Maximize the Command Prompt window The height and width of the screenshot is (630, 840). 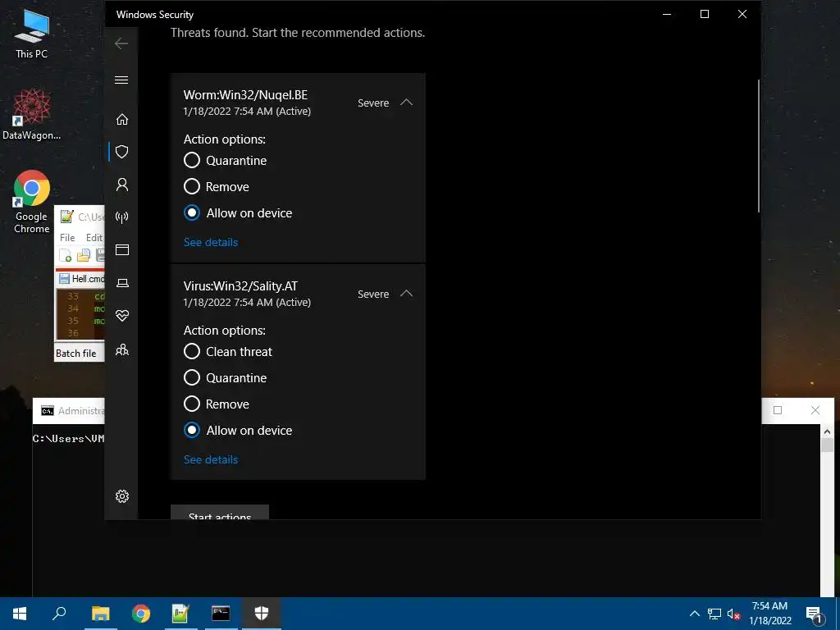[x=778, y=410]
